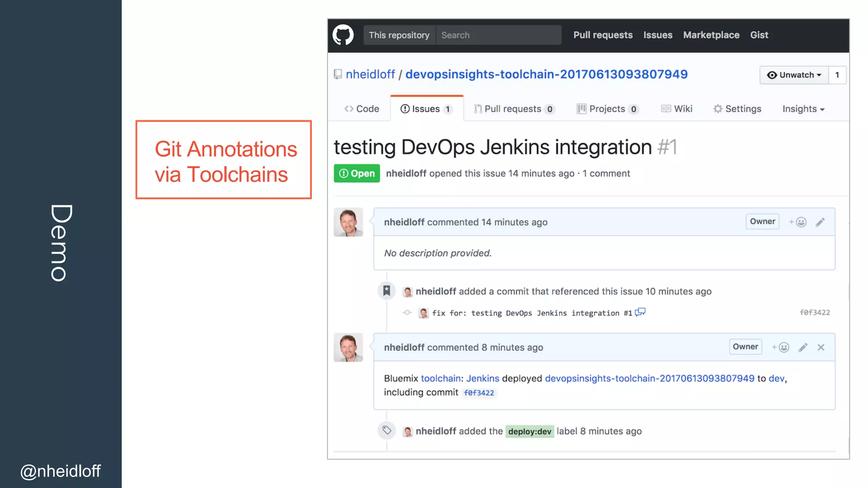Click the bookmark commit-reference timeline icon
Viewport: 868px width, 488px height.
(387, 291)
